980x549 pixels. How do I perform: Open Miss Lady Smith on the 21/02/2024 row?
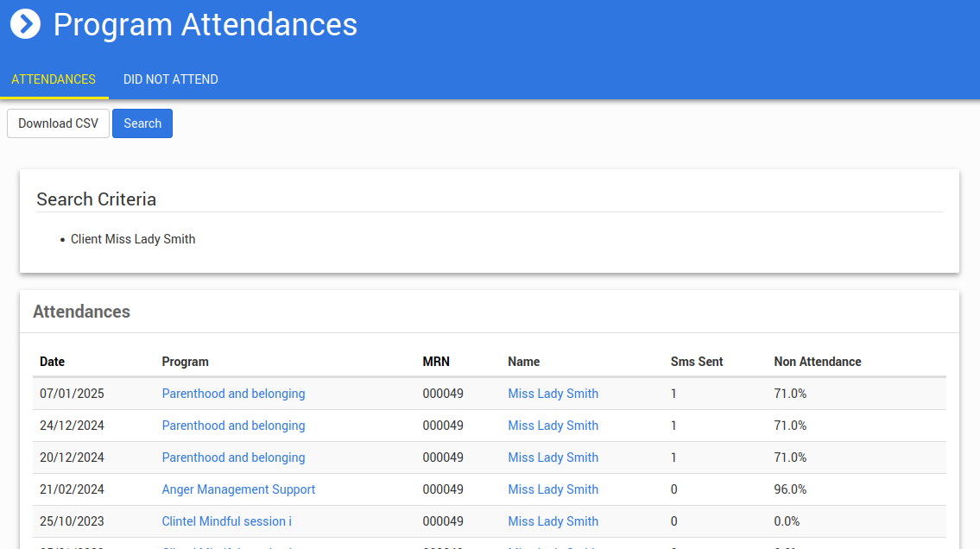[553, 489]
